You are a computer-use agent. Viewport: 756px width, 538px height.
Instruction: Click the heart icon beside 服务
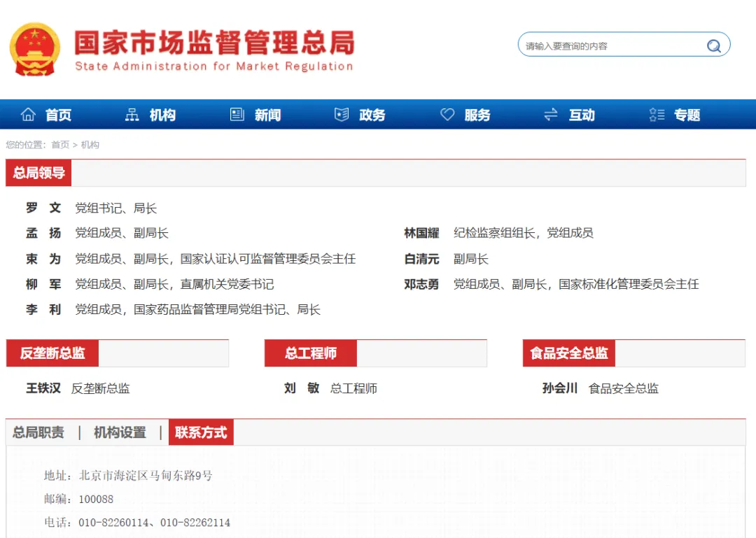click(x=447, y=114)
